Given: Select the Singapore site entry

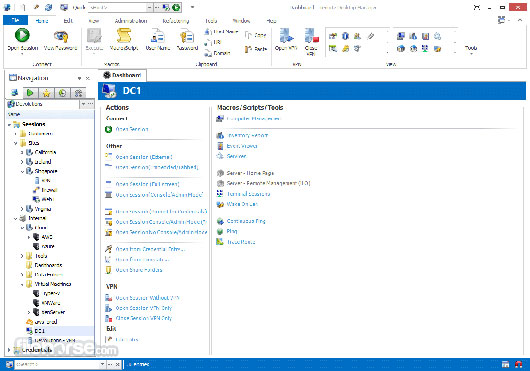Looking at the screenshot, I should click(x=46, y=171).
